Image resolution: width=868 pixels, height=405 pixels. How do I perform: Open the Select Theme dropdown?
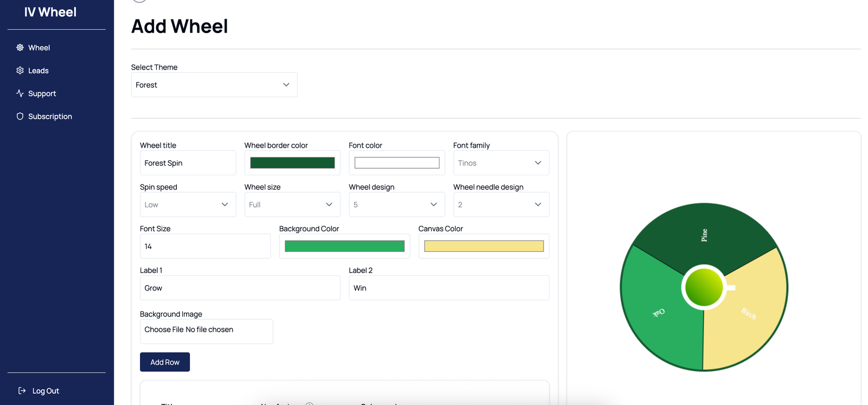click(214, 85)
